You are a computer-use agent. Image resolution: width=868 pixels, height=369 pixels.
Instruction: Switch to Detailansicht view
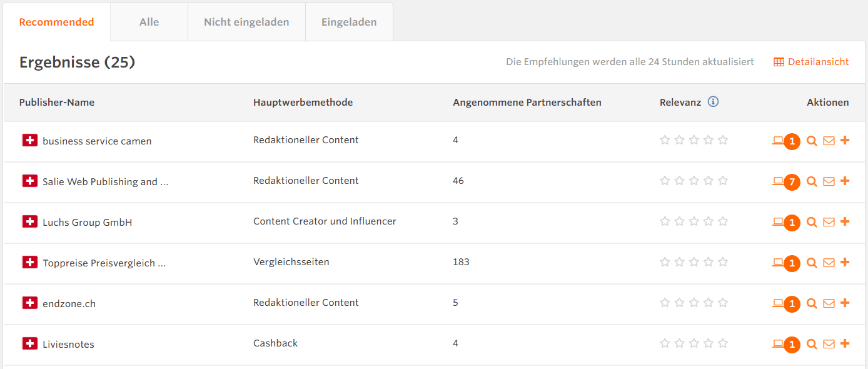811,62
